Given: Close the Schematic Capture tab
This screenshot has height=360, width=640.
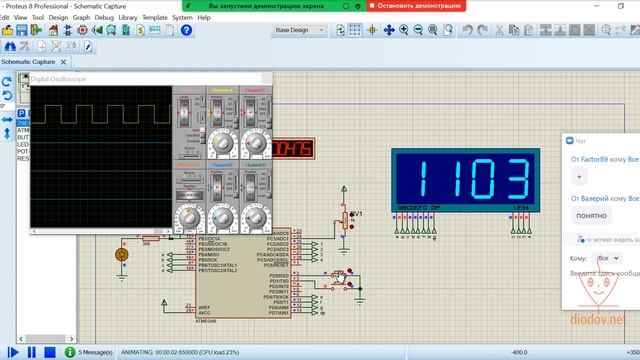Looking at the screenshot, I should (x=63, y=62).
